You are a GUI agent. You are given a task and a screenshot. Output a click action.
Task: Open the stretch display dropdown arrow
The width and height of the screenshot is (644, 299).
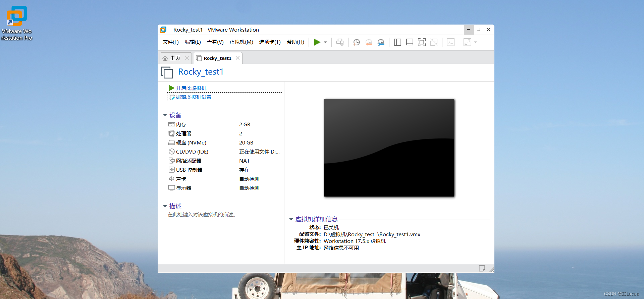tap(476, 42)
